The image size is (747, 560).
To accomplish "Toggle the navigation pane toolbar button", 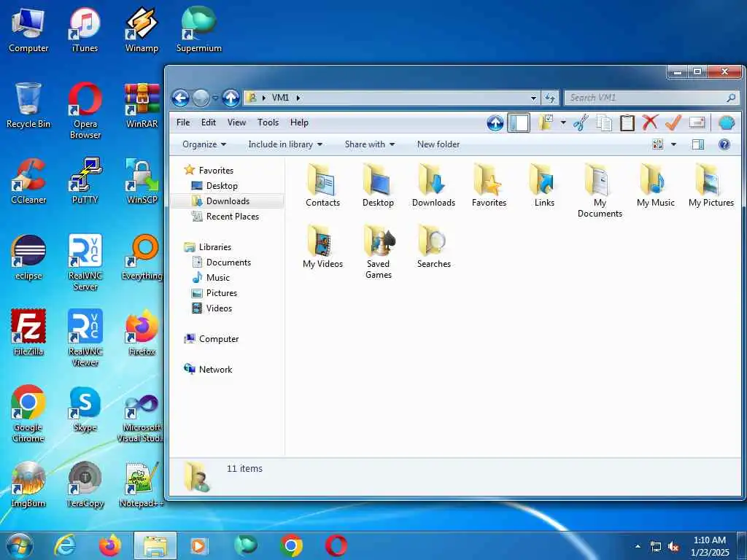I will tap(519, 122).
